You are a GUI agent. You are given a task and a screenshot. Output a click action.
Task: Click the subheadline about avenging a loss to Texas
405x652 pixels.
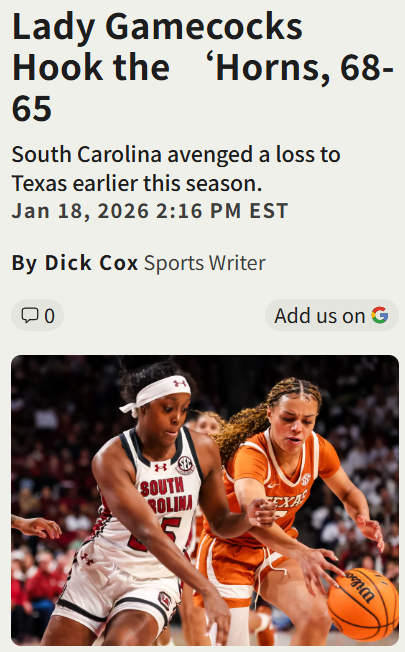click(176, 169)
